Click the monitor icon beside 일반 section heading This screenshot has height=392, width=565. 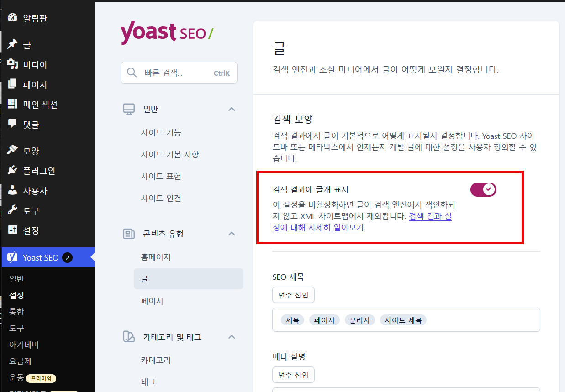pyautogui.click(x=129, y=109)
